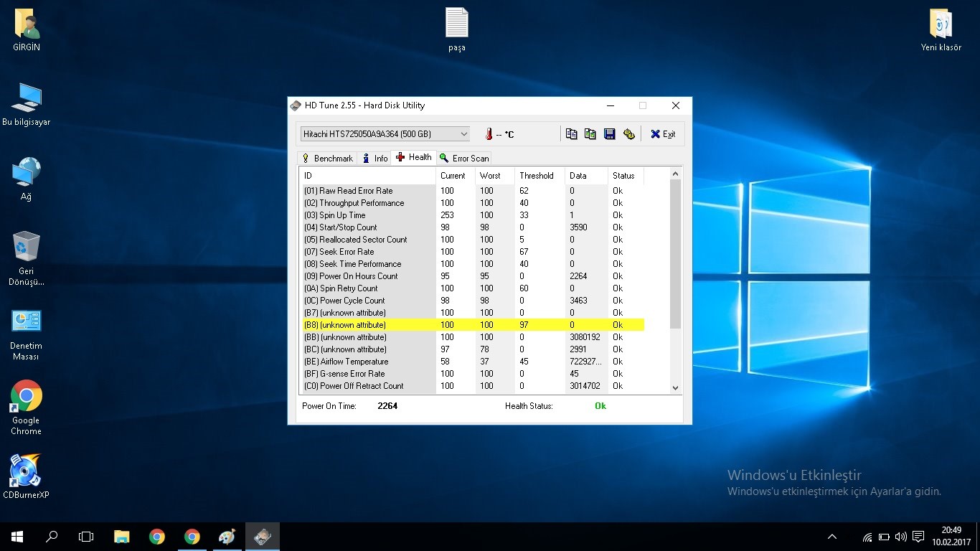Screen dimensions: 980x551
Task: Select the (05) Reallocated Sector Count row
Action: [x=472, y=240]
